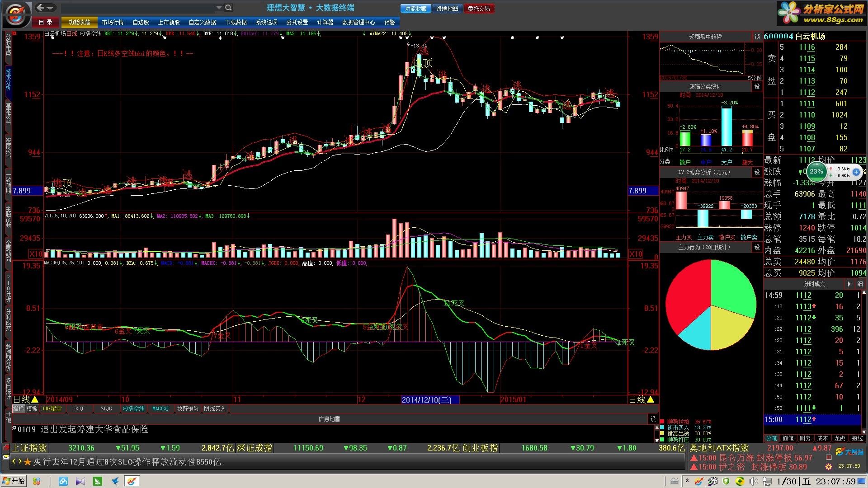Image resolution: width=868 pixels, height=488 pixels.
Task: Expand the search field history dropdown
Action: 219,8
